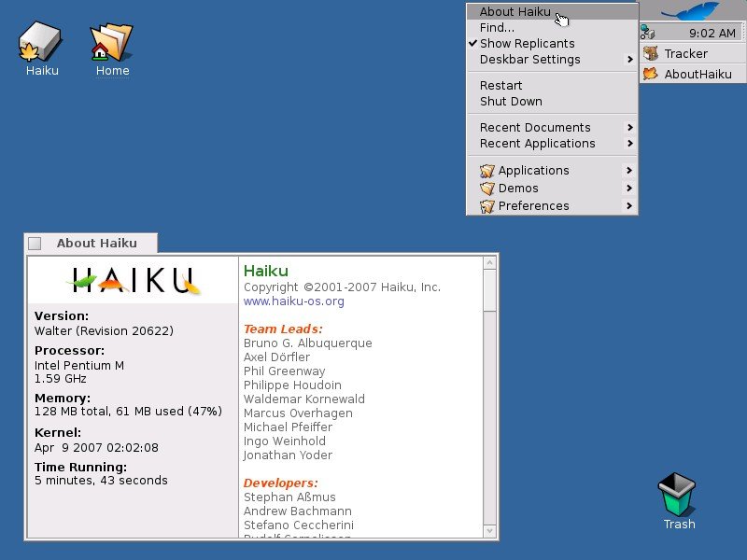747x560 pixels.
Task: Click the credits scrollbar down arrow
Action: click(489, 531)
